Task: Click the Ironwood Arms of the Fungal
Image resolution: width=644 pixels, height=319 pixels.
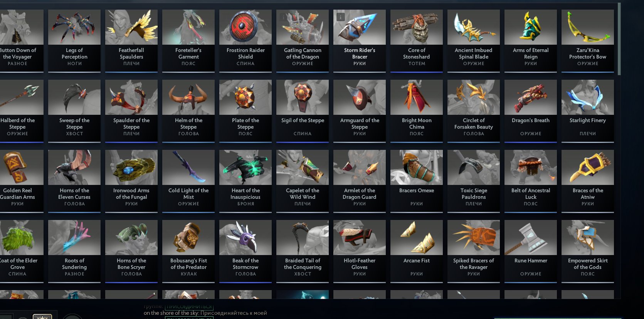Action: [131, 181]
